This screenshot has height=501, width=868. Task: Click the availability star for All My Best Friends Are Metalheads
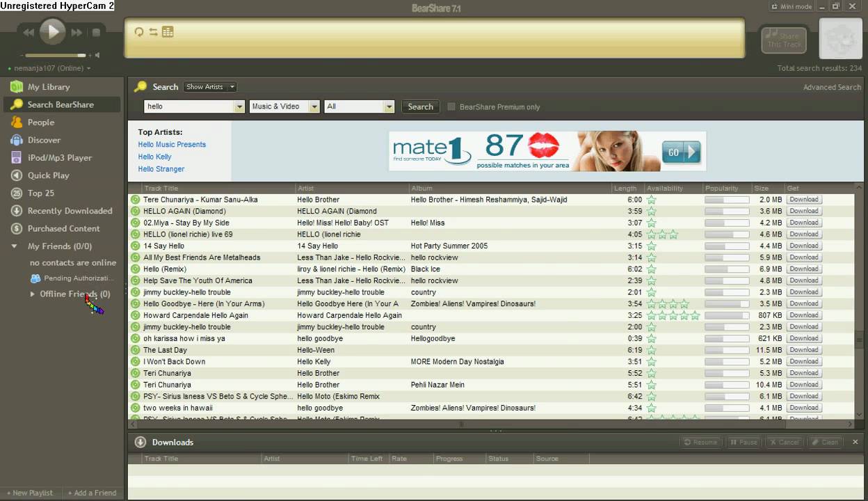[652, 257]
